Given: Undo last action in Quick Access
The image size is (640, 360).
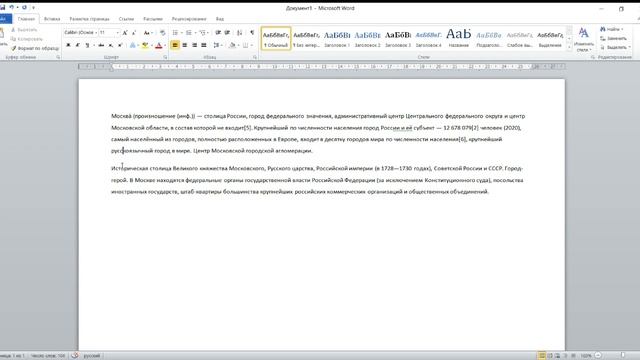Looking at the screenshot, I should pyautogui.click(x=11, y=7).
